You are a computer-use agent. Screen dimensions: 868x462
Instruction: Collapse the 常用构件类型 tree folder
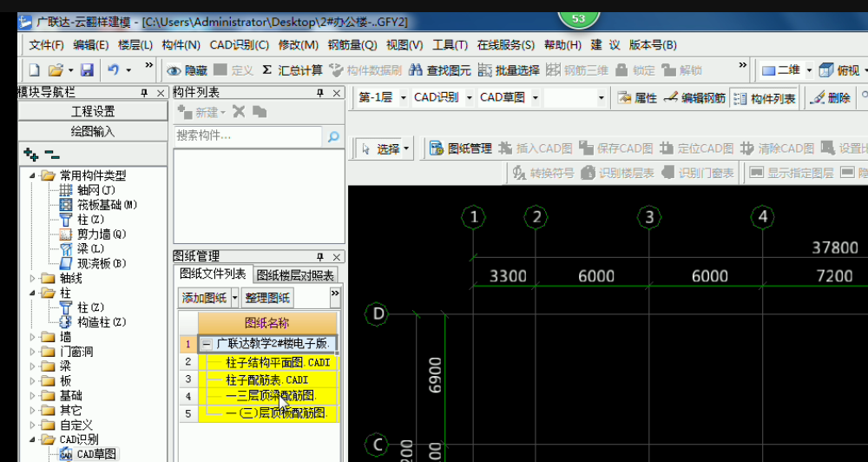click(x=32, y=176)
